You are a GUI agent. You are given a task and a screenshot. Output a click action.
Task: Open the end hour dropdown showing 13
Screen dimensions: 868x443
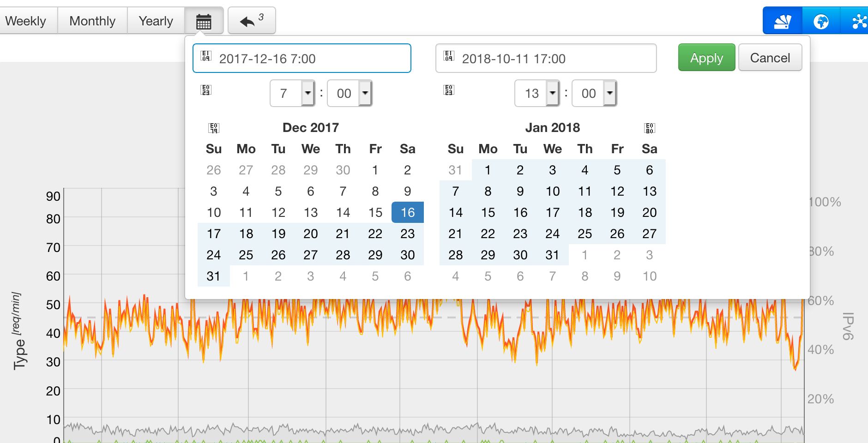(537, 93)
